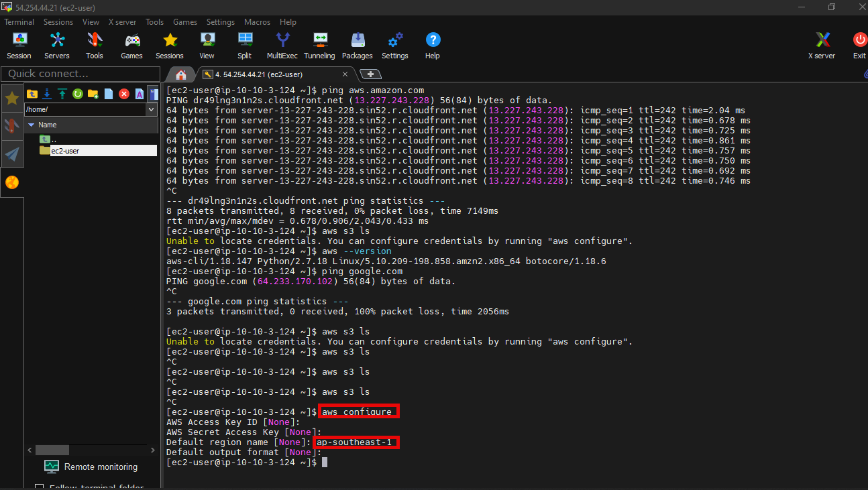Click the Remote monitoring button
The width and height of the screenshot is (868, 490).
click(x=91, y=467)
